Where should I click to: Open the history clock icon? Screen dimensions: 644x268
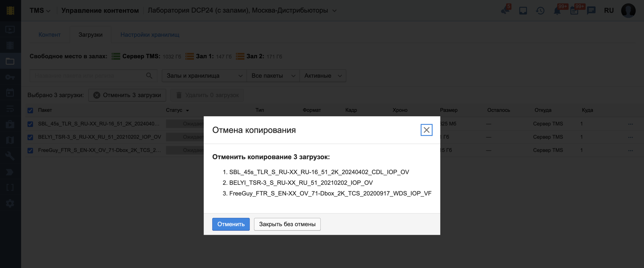tap(540, 11)
